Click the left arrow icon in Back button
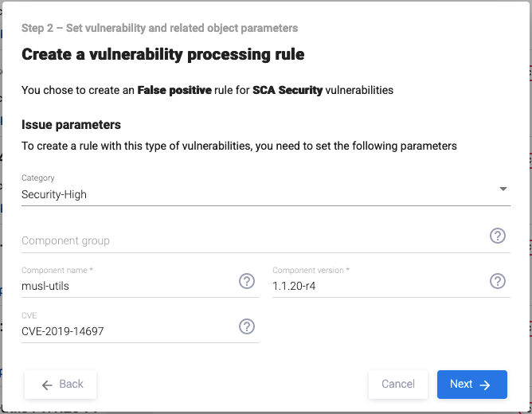The width and height of the screenshot is (532, 414). point(47,385)
